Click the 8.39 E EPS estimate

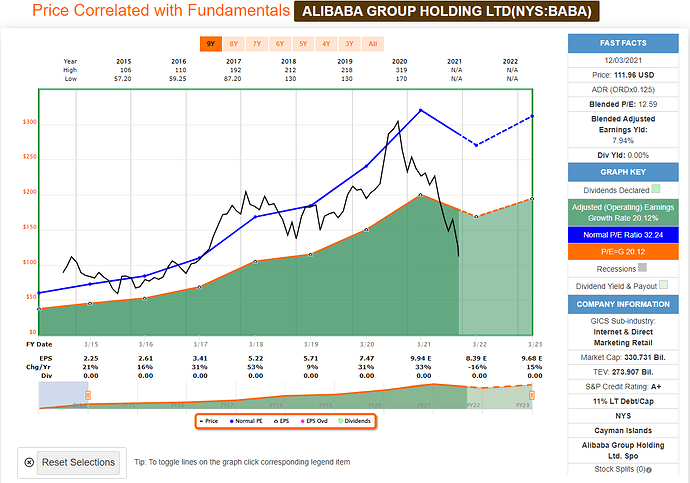pyautogui.click(x=476, y=359)
